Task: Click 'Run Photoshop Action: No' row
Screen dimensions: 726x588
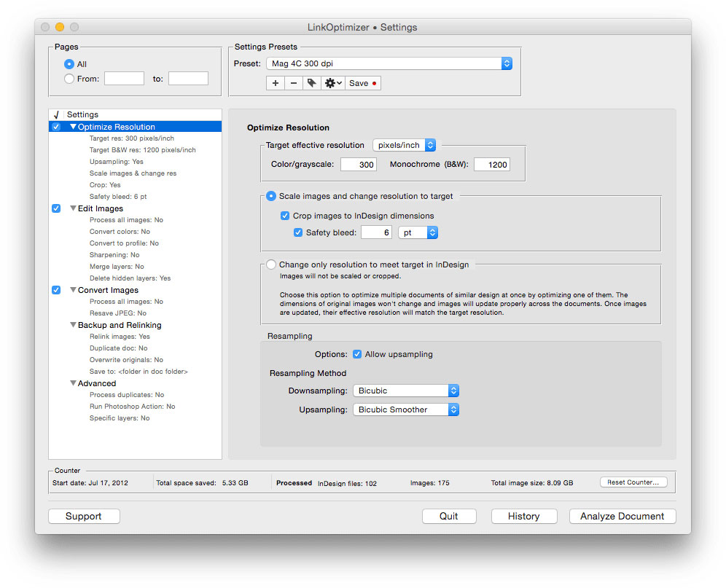Action: pyautogui.click(x=133, y=407)
